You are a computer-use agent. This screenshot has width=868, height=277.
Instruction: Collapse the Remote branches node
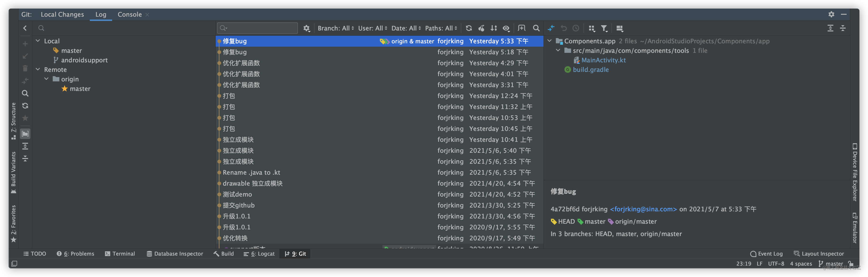pyautogui.click(x=38, y=69)
